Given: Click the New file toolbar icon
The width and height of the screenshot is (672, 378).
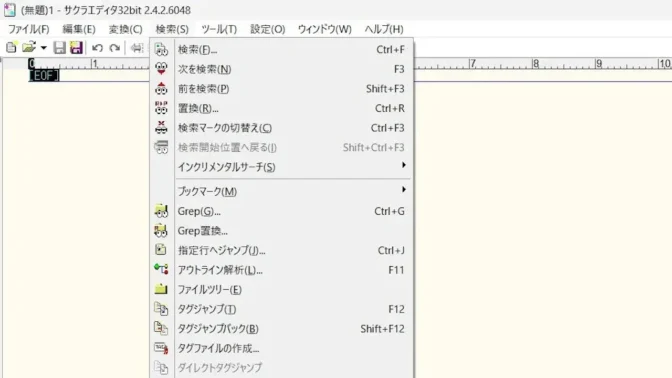Looking at the screenshot, I should pyautogui.click(x=11, y=48).
